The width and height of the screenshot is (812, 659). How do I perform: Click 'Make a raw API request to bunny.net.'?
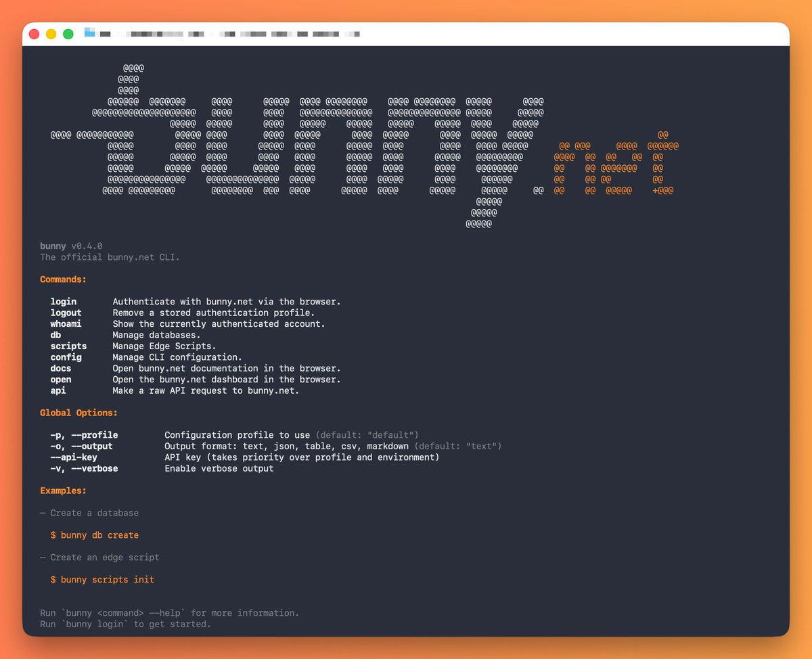pyautogui.click(x=206, y=390)
